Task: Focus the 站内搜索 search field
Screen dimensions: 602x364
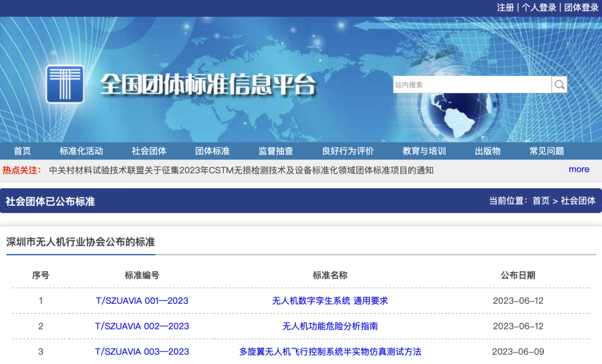Action: 472,85
